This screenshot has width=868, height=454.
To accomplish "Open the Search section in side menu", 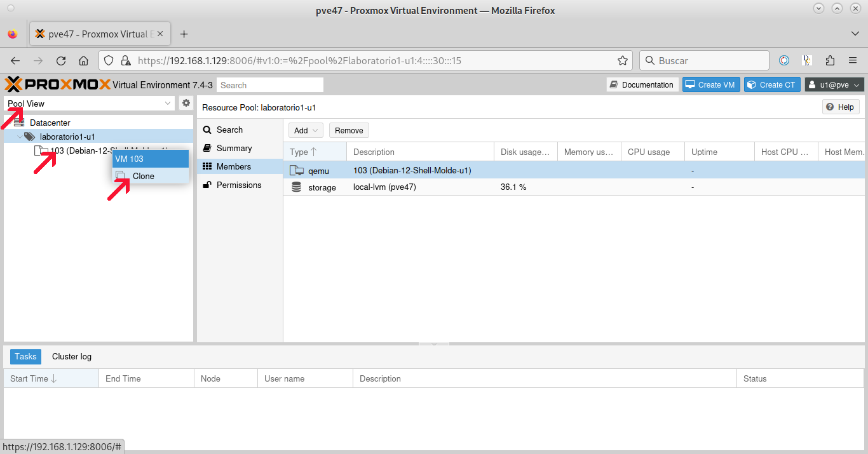I will pyautogui.click(x=240, y=130).
